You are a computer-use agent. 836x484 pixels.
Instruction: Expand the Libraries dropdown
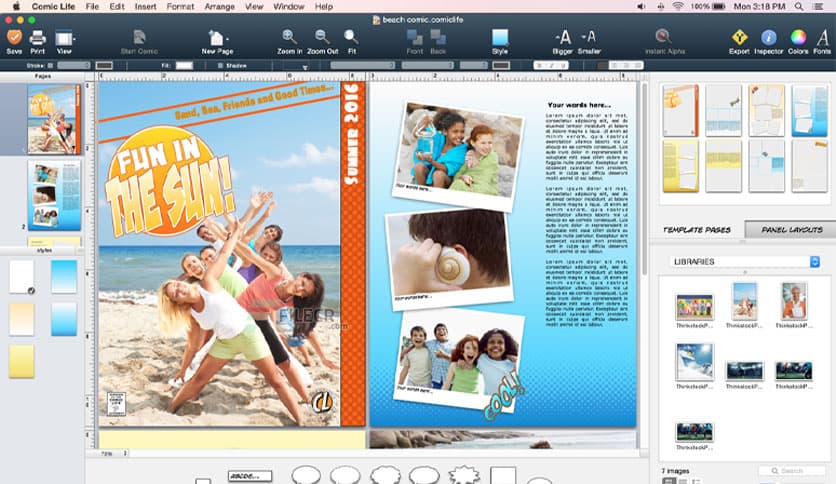pyautogui.click(x=744, y=261)
